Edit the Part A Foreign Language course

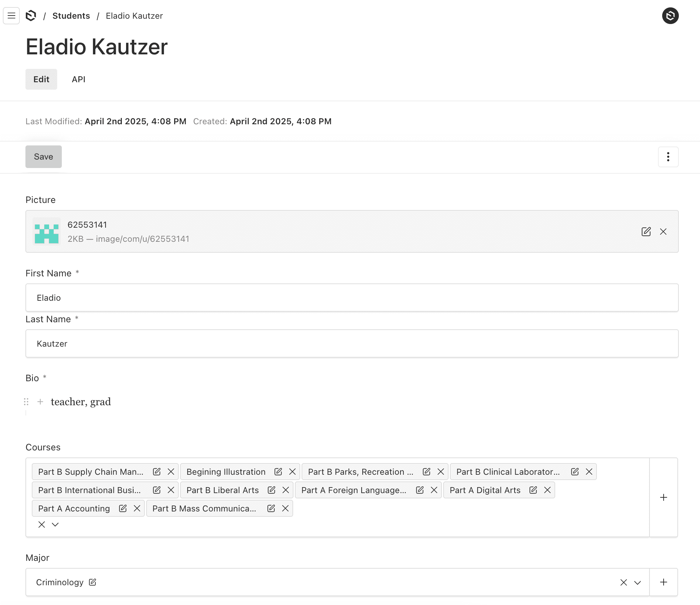[x=420, y=490]
